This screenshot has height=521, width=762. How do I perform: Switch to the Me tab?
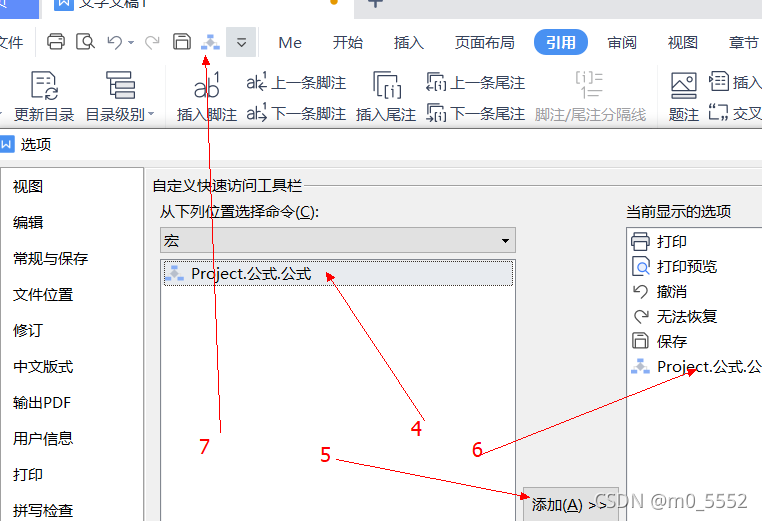click(290, 43)
